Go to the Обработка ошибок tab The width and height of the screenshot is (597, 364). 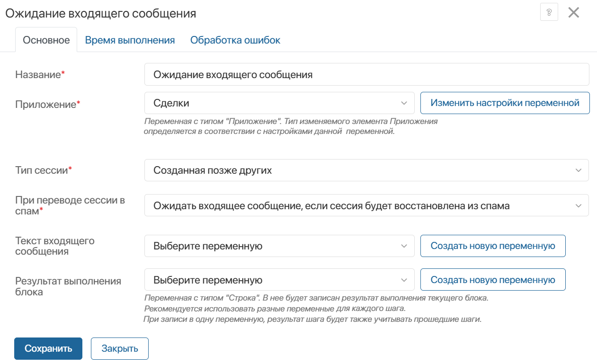pyautogui.click(x=235, y=40)
